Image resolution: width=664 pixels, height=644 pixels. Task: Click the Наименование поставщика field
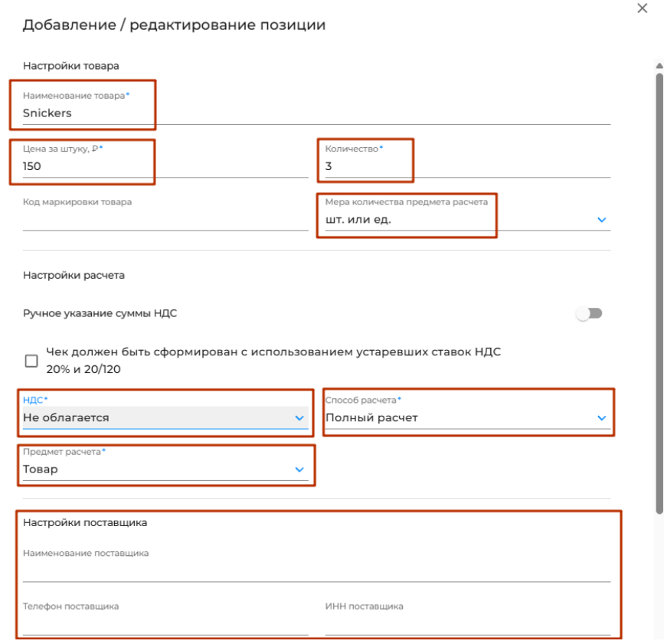click(316, 570)
